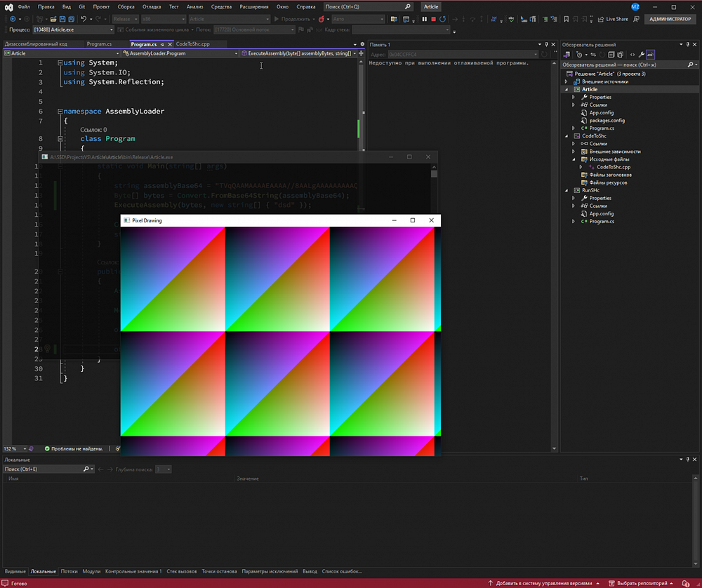Image resolution: width=702 pixels, height=588 pixels.
Task: Click the main Поиск (Ctrl+Q) search box
Action: (x=368, y=7)
